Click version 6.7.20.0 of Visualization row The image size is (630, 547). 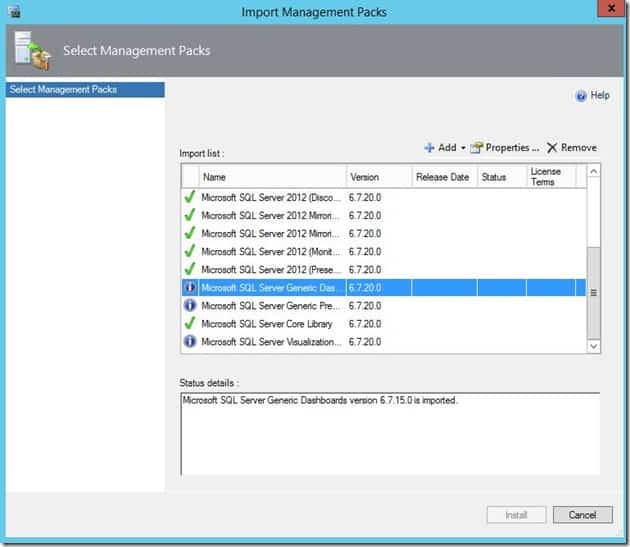pyautogui.click(x=365, y=342)
